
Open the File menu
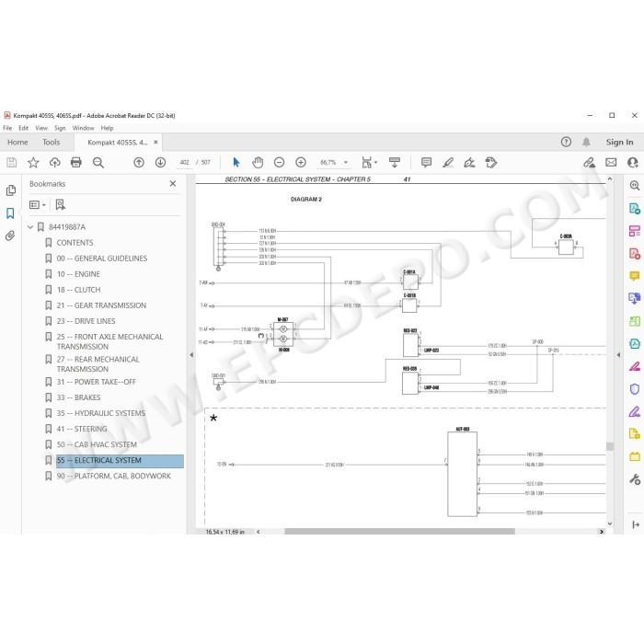pos(7,128)
